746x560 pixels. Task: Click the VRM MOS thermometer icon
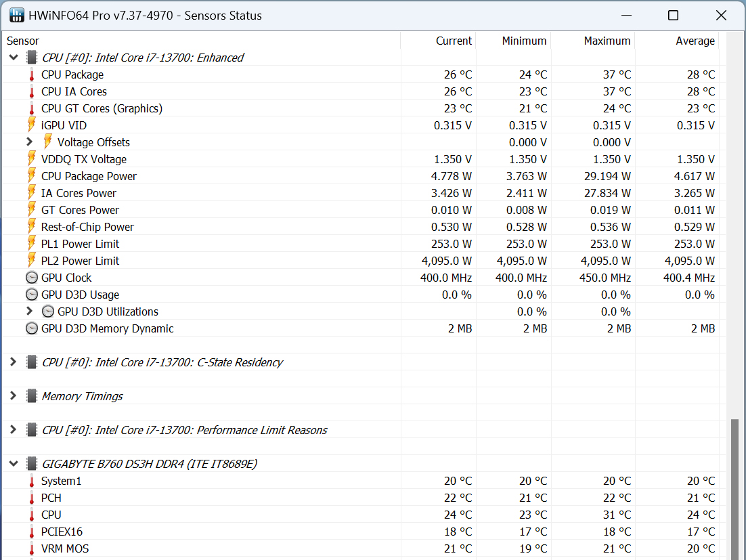[x=32, y=548]
